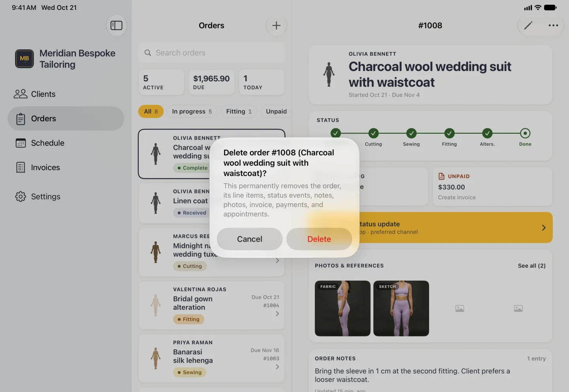The width and height of the screenshot is (569, 392).
Task: Tap the battery status icon
Action: (x=550, y=8)
